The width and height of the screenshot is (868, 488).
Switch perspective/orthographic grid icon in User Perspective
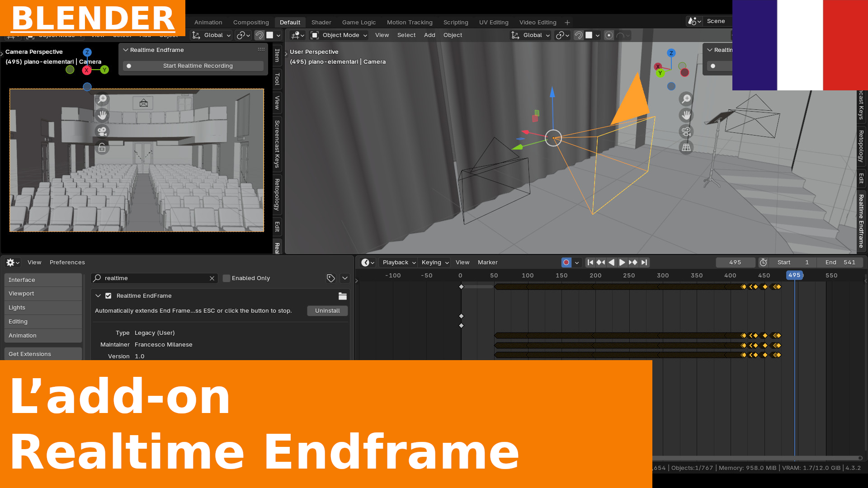686,147
